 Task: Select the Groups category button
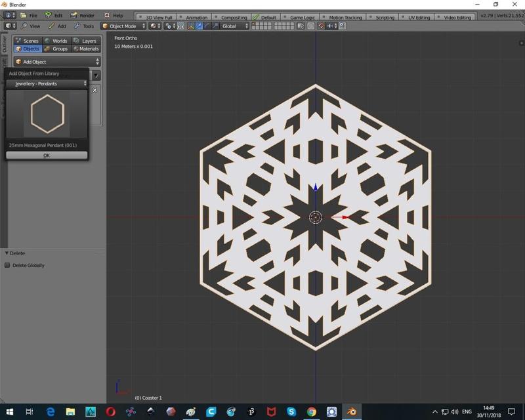pyautogui.click(x=56, y=49)
